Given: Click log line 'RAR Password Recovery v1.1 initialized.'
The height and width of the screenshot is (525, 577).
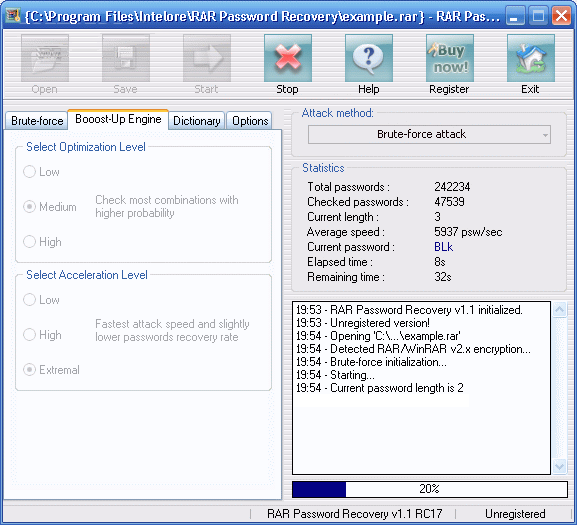Looking at the screenshot, I should 409,310.
